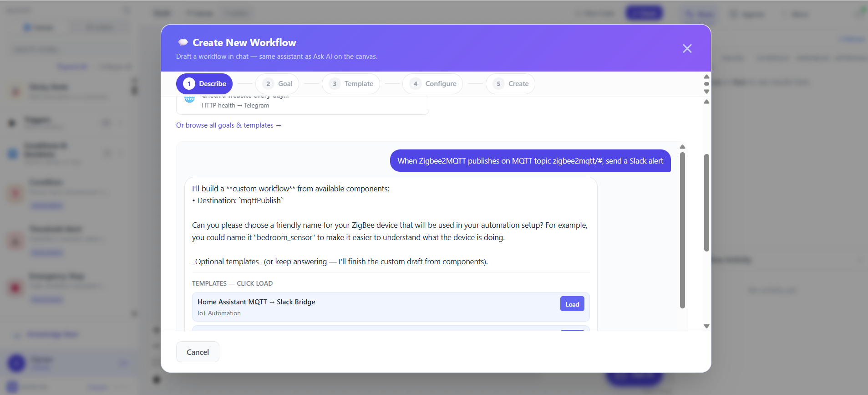Click the chat conversation scrollbar thumb
This screenshot has height=395, width=868.
(x=682, y=231)
